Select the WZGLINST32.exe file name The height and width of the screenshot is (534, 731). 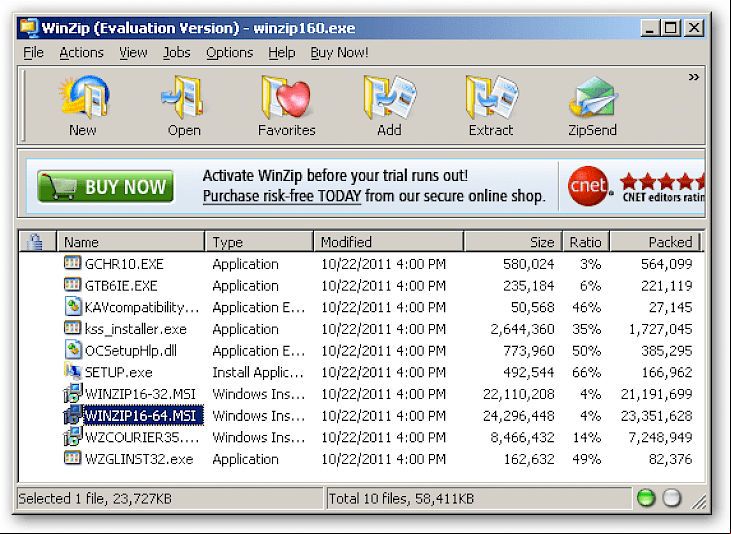tap(139, 459)
